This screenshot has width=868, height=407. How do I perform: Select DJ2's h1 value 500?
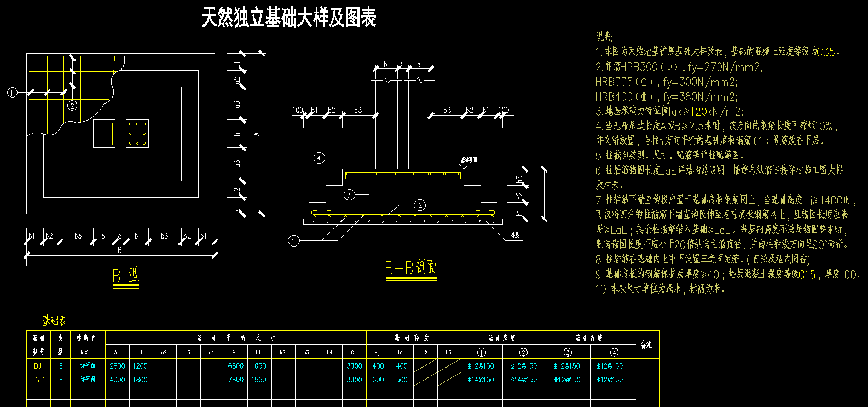402,380
